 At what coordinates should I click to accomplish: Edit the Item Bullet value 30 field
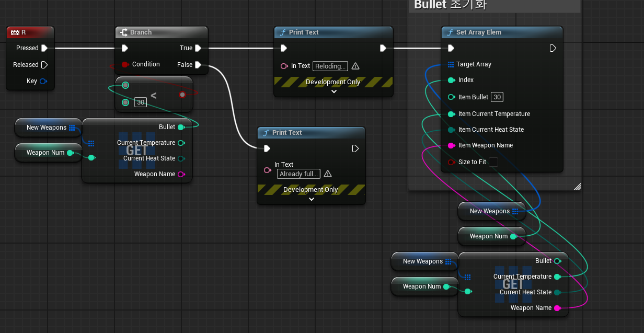[497, 97]
